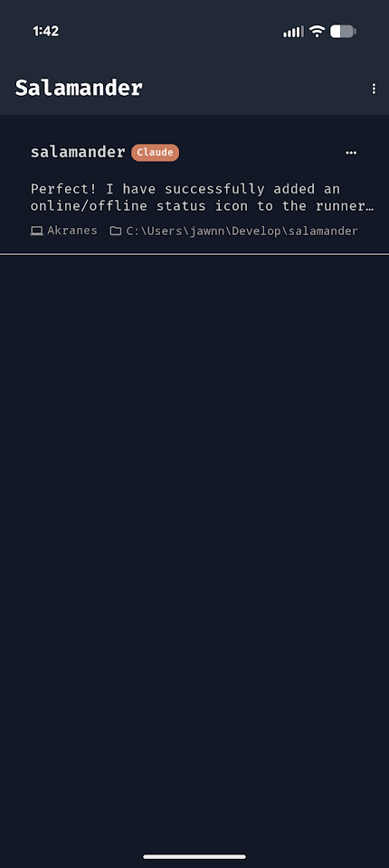This screenshot has height=868, width=389.
Task: Click the divider line under session card
Action: click(194, 254)
